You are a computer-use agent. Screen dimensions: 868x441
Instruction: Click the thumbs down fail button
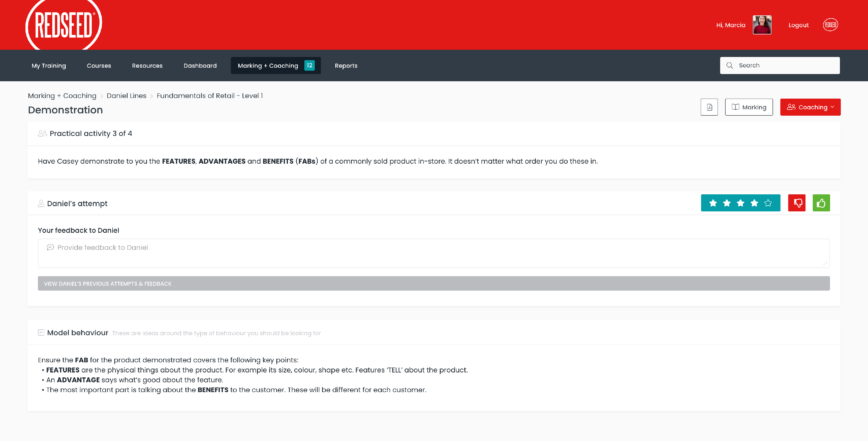tap(797, 203)
